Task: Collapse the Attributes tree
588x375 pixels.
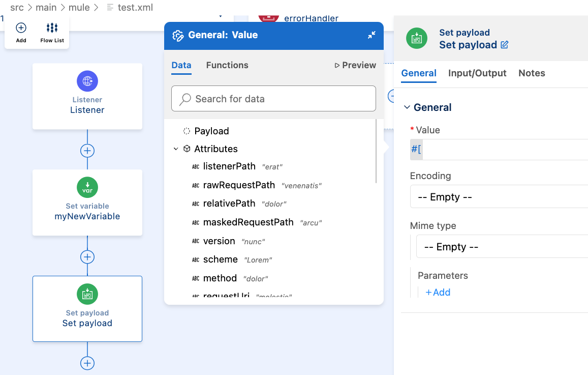Action: pos(176,149)
